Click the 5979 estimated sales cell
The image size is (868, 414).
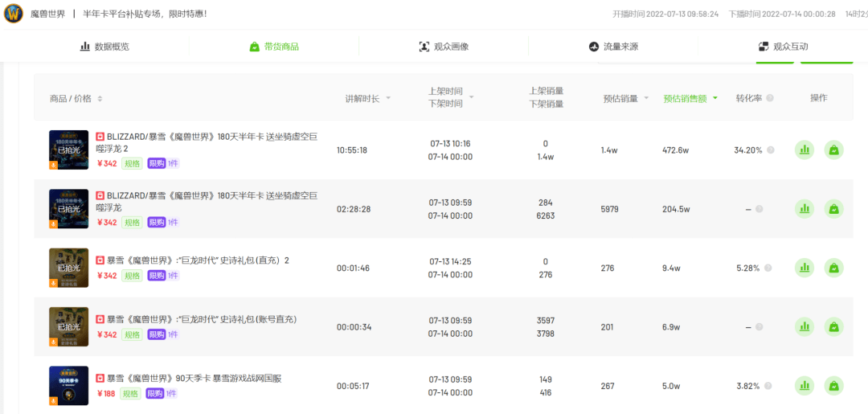click(x=609, y=209)
